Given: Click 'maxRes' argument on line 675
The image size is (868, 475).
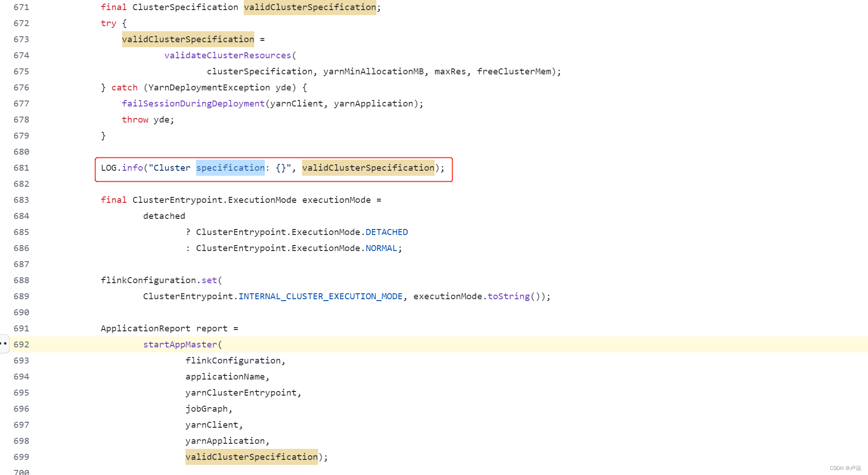Looking at the screenshot, I should [450, 72].
